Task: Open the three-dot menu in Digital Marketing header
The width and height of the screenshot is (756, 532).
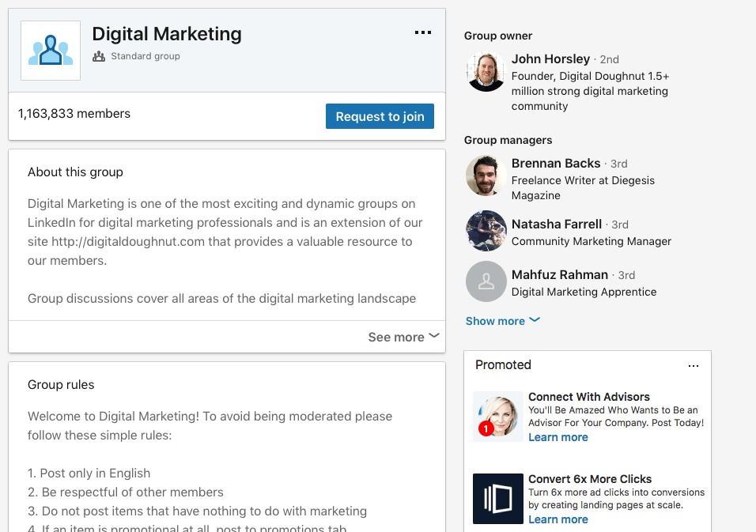Action: [423, 32]
